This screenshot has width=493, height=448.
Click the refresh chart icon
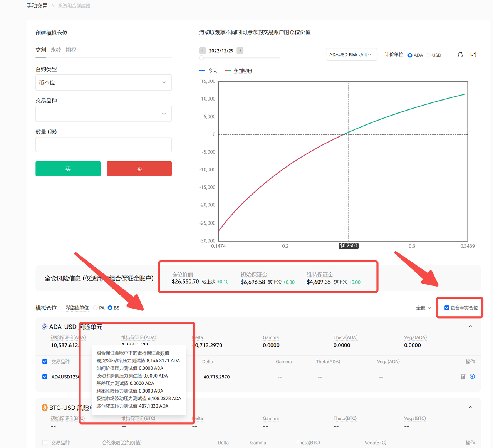pyautogui.click(x=460, y=55)
